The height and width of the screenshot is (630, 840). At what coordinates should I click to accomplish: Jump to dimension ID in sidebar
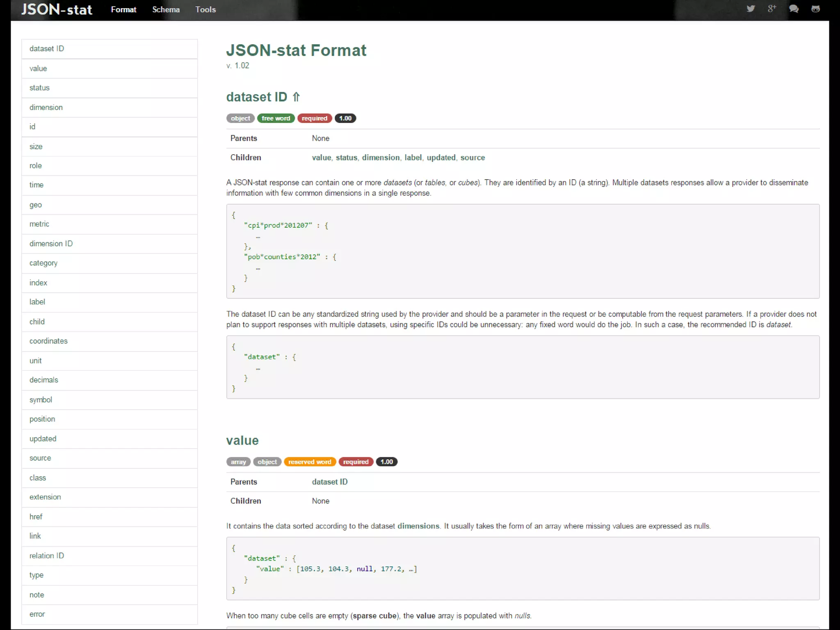pos(51,244)
